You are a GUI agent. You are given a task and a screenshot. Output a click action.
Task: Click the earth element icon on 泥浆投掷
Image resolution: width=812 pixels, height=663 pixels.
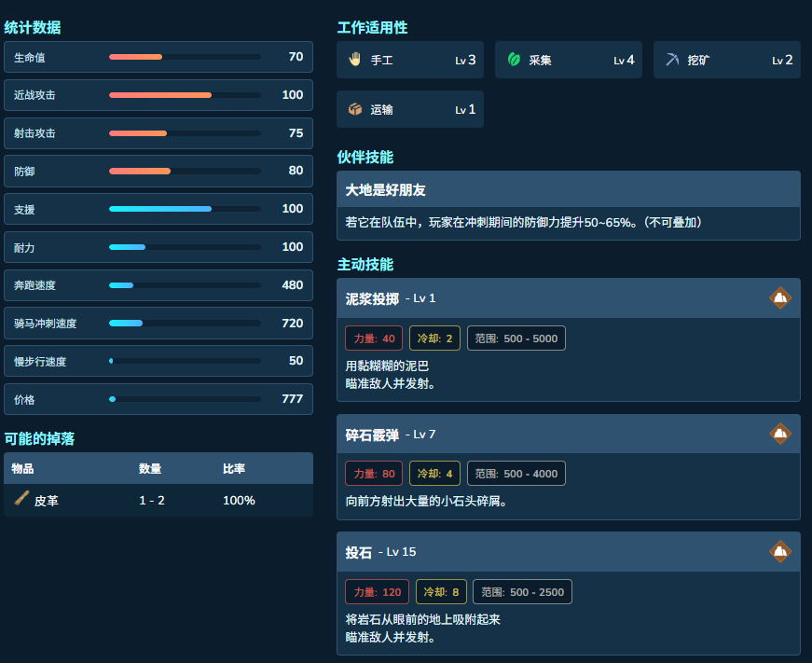click(780, 297)
